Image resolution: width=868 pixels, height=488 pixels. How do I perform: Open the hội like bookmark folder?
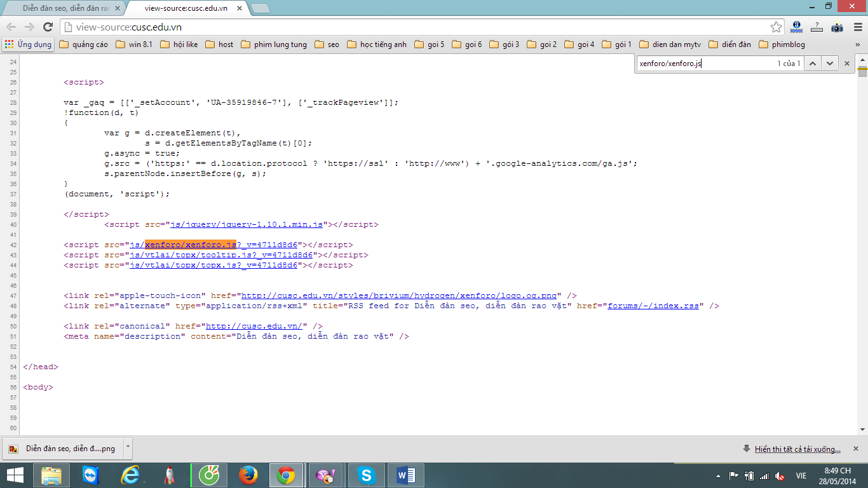[179, 44]
